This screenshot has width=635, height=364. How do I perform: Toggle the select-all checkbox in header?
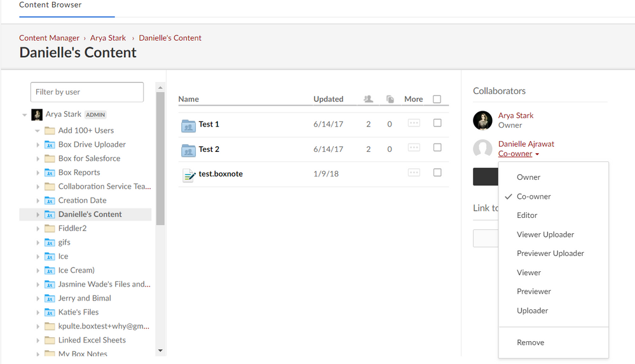click(437, 99)
